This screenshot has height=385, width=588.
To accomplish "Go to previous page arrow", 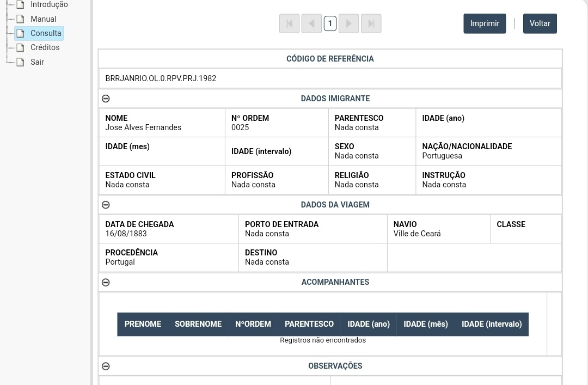I will 311,23.
